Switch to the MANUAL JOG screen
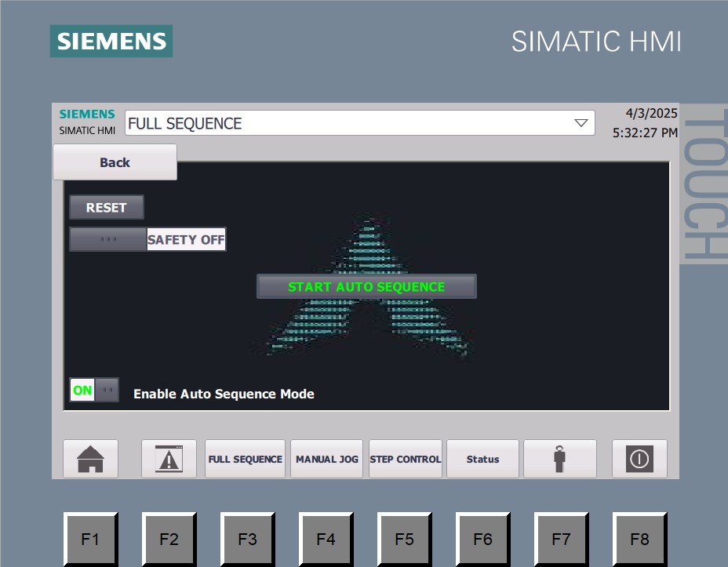Screen dimensions: 728x567 point(326,459)
